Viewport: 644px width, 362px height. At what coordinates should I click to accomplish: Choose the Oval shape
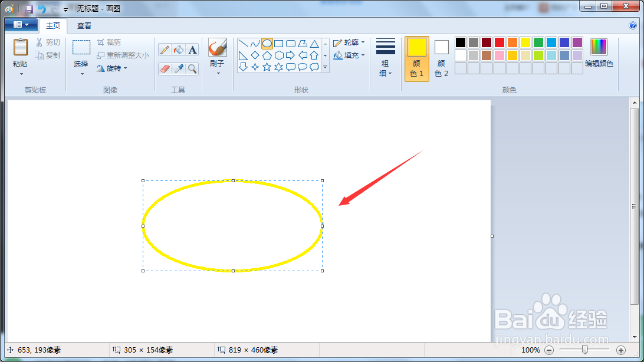point(267,44)
